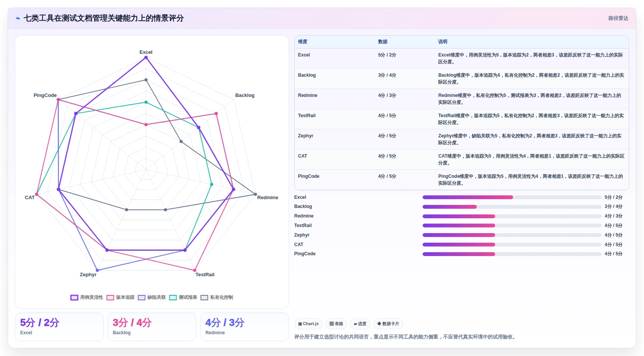The height and width of the screenshot is (356, 644).
Task: Select the TestRail row in the table
Action: point(462,119)
